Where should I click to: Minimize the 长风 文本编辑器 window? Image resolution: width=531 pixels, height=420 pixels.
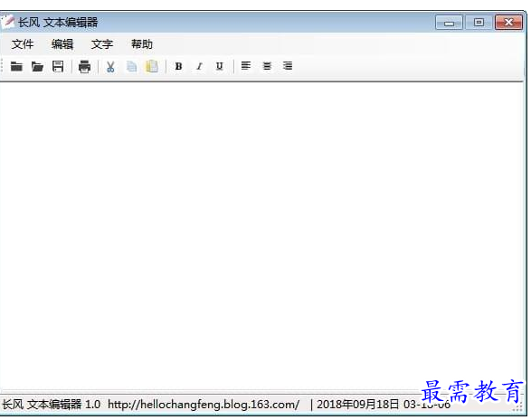click(x=449, y=23)
